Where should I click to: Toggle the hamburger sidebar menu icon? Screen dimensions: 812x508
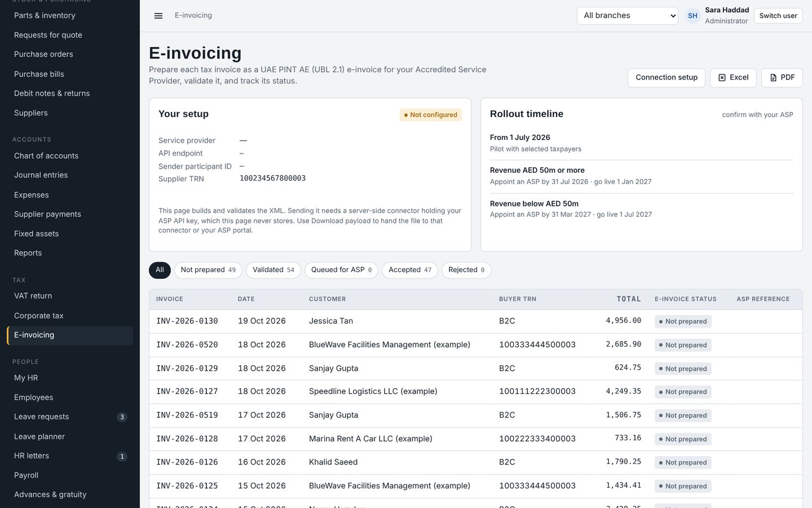click(x=158, y=16)
